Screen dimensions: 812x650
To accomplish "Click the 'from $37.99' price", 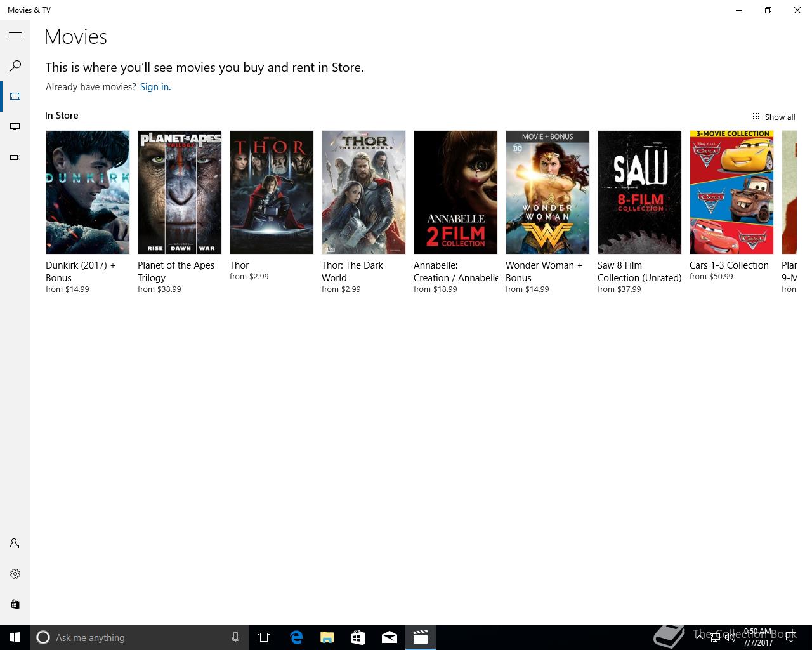I will point(619,289).
